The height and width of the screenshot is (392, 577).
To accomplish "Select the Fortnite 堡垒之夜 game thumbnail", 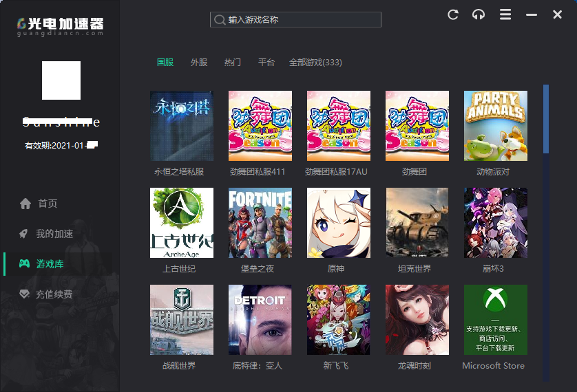I will click(260, 223).
